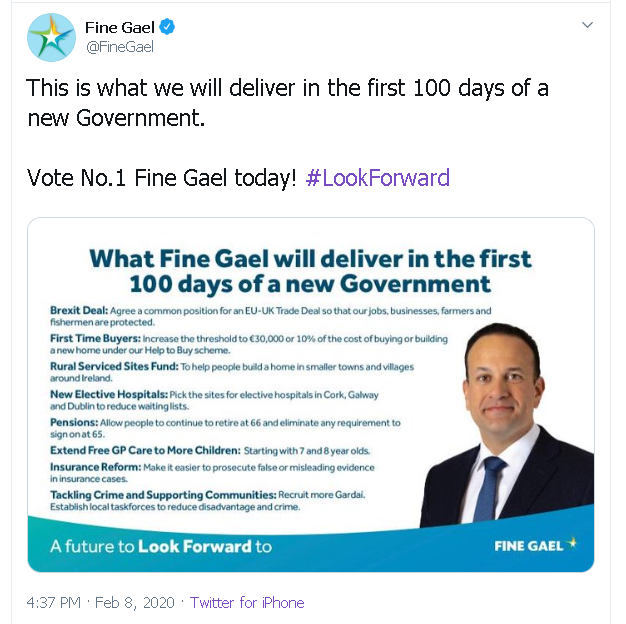Screen dimensions: 626x624
Task: Click the Twitter for iPhone source link
Action: pyautogui.click(x=247, y=603)
